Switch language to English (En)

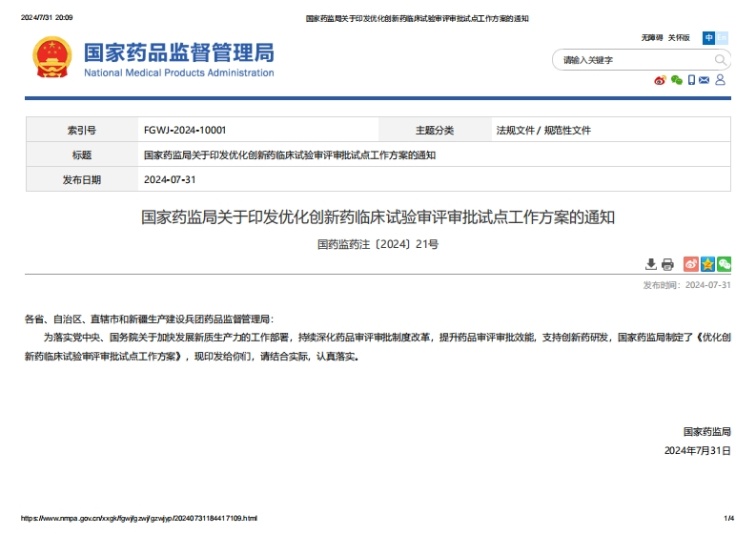[x=723, y=38]
